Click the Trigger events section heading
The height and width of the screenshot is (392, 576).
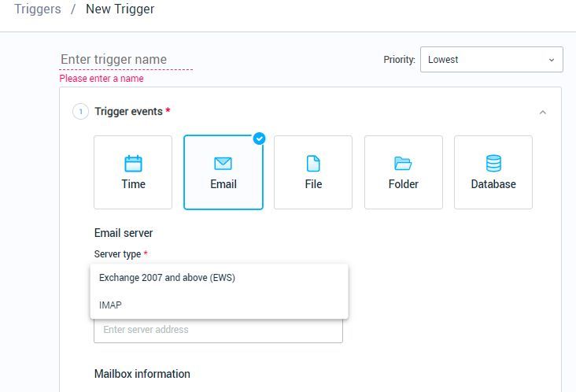[128, 112]
